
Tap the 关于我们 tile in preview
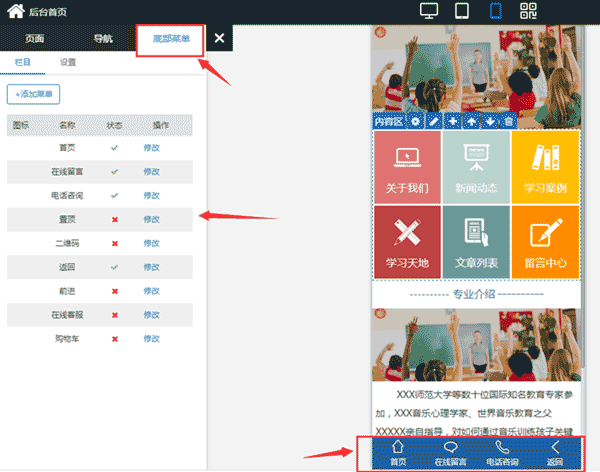(x=407, y=167)
